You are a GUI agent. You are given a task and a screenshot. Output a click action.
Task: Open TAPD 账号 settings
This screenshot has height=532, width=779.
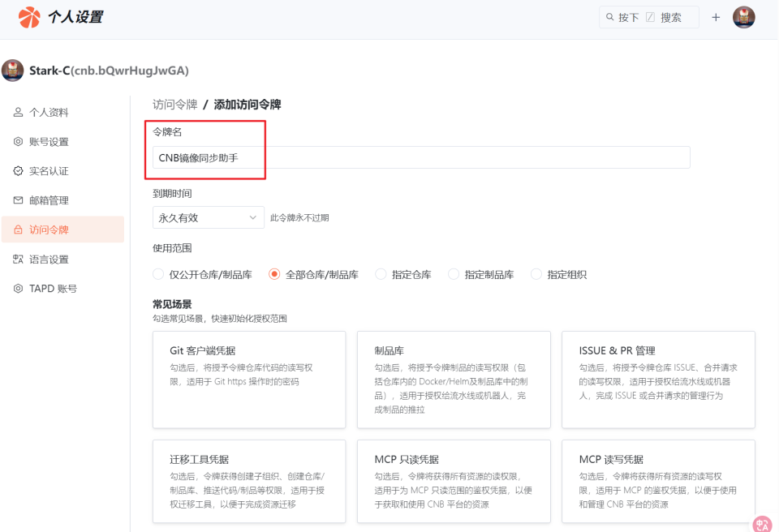(x=62, y=288)
